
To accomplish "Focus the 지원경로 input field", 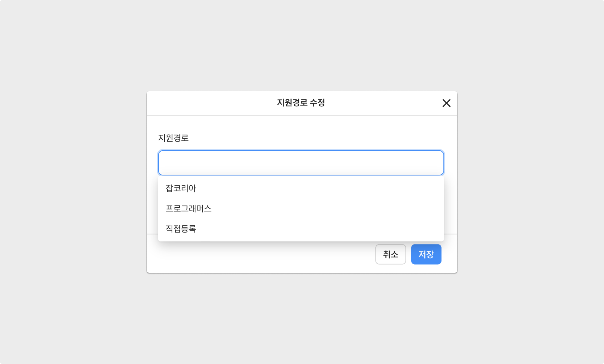I will pos(301,163).
